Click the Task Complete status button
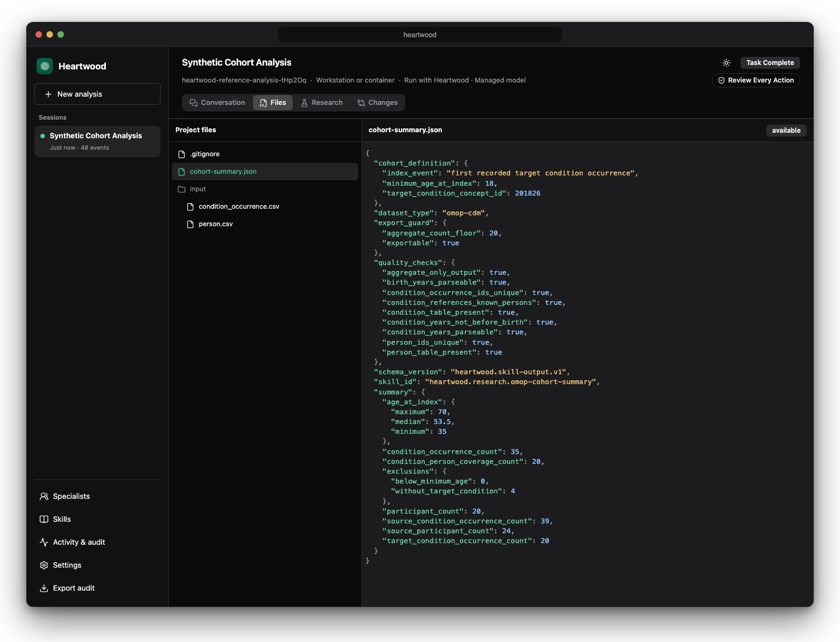Image resolution: width=840 pixels, height=642 pixels. 770,63
